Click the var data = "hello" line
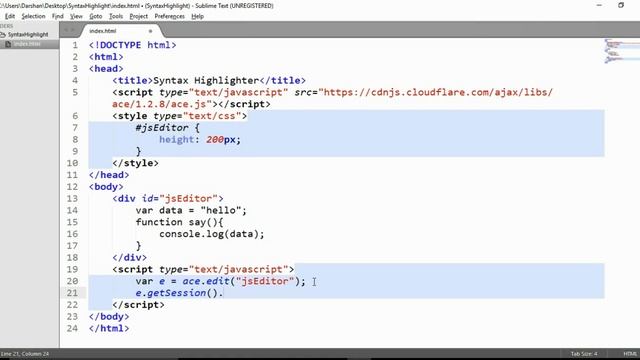640x360 pixels. 191,211
